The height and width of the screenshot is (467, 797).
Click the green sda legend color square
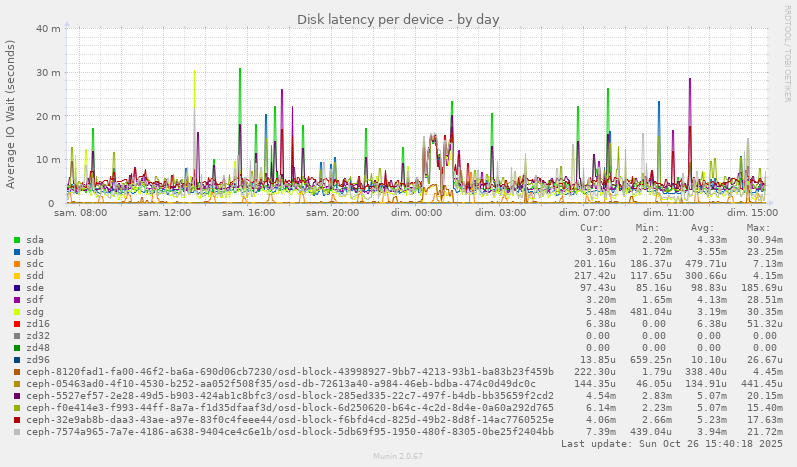coord(17,240)
